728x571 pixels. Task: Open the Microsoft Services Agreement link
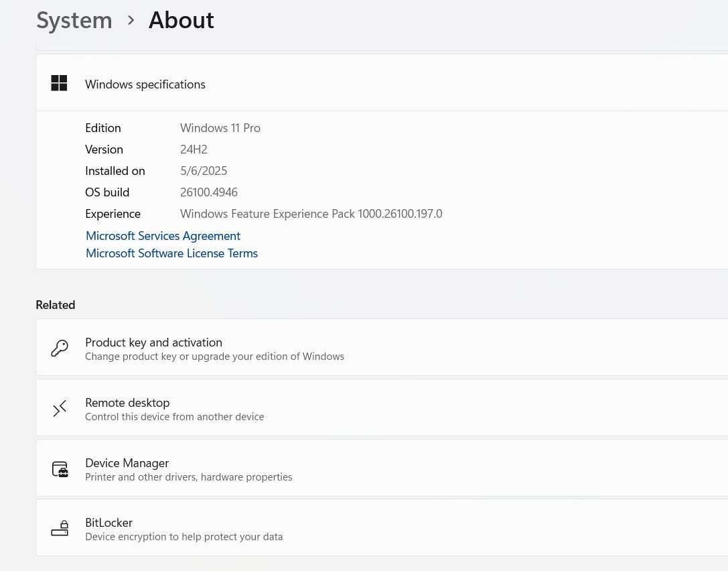point(163,236)
